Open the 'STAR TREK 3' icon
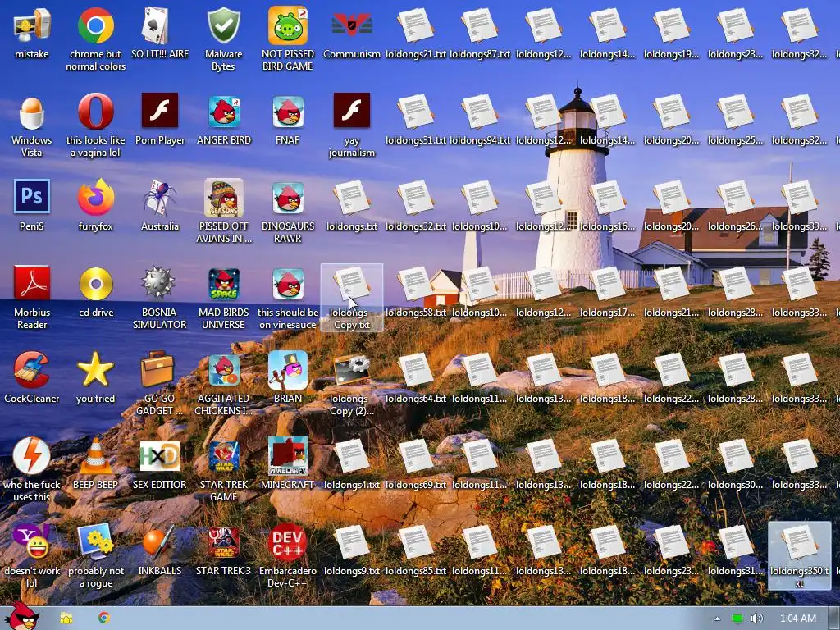The width and height of the screenshot is (840, 630). point(223,542)
